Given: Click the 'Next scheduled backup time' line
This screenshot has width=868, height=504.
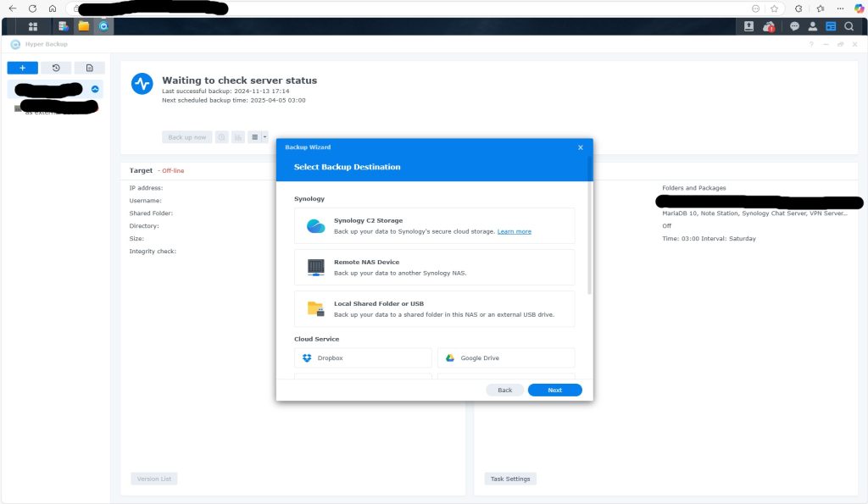Looking at the screenshot, I should 234,100.
